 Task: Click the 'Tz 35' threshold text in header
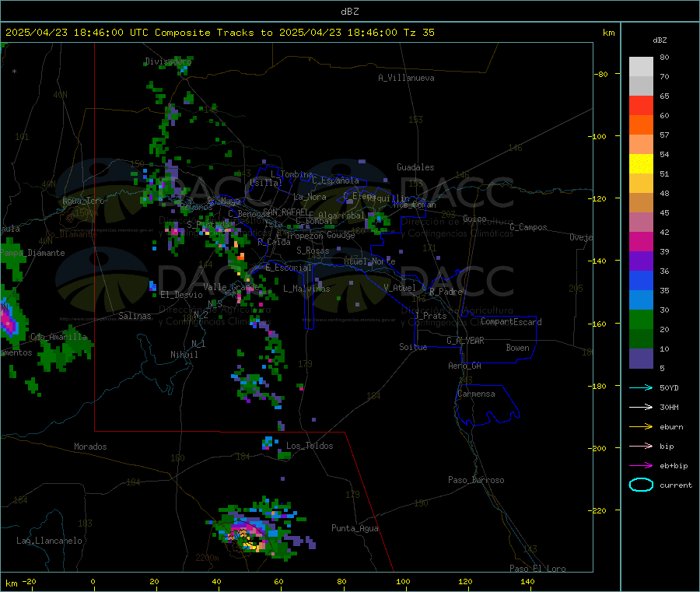click(x=418, y=33)
